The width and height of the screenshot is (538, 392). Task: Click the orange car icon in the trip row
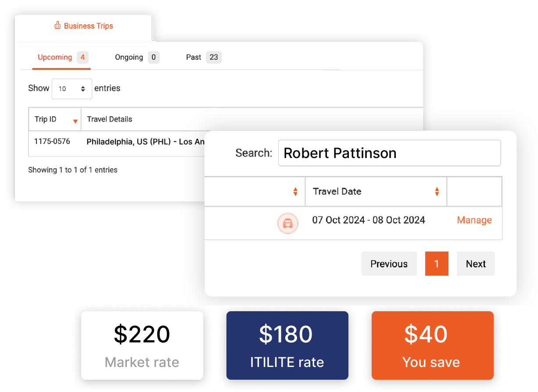(x=288, y=223)
